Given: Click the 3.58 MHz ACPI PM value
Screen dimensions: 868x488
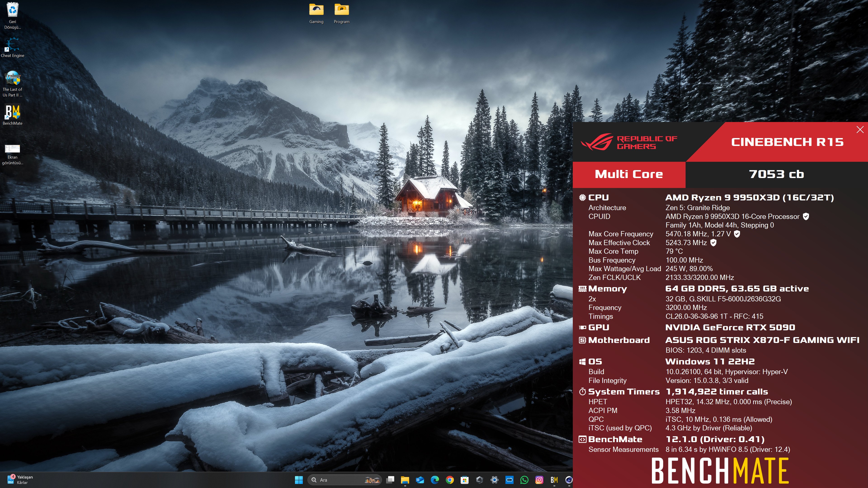Looking at the screenshot, I should point(680,411).
